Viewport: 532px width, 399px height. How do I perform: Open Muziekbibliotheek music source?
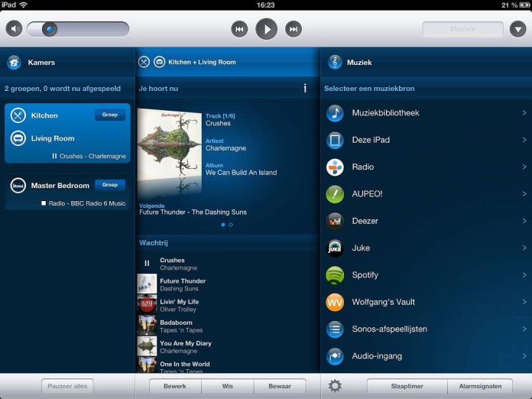pyautogui.click(x=427, y=113)
